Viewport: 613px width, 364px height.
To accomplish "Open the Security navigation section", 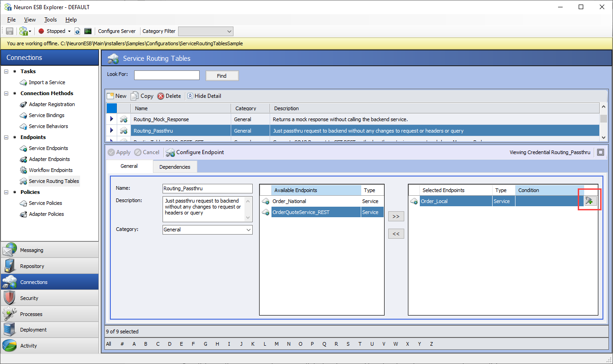I will tap(49, 298).
